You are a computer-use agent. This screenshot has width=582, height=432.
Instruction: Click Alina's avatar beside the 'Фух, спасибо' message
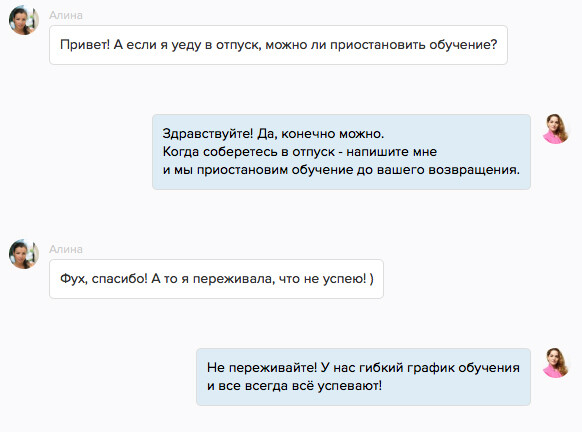[x=24, y=254]
